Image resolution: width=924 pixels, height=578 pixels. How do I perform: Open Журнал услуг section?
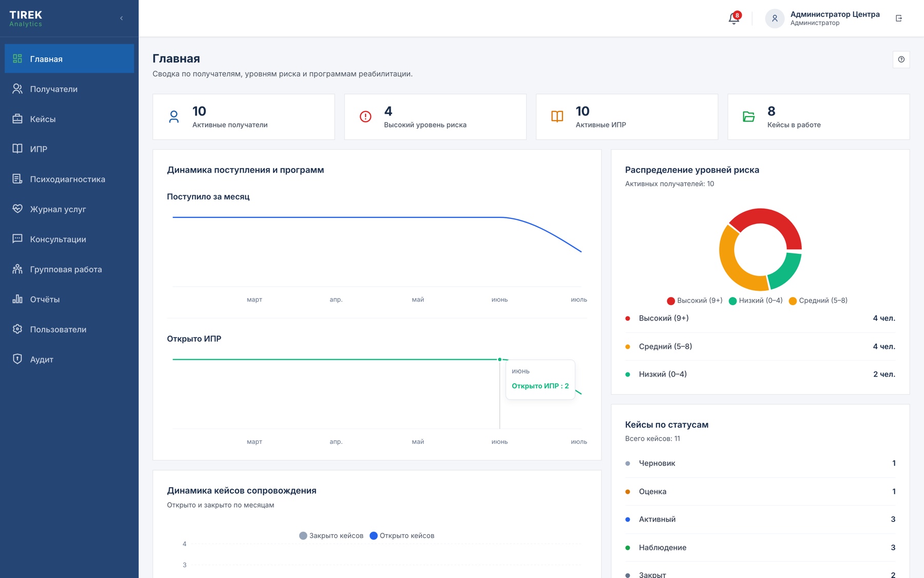click(69, 209)
